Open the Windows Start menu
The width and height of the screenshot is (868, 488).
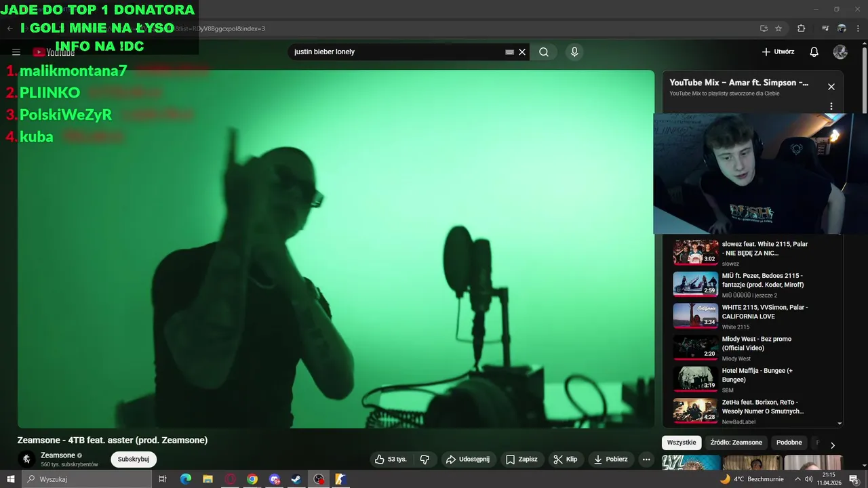(x=11, y=479)
